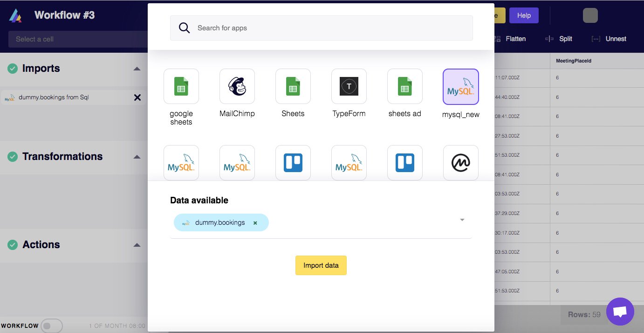Remove dummy.bookings import with X icon
This screenshot has height=333, width=644.
pyautogui.click(x=137, y=97)
